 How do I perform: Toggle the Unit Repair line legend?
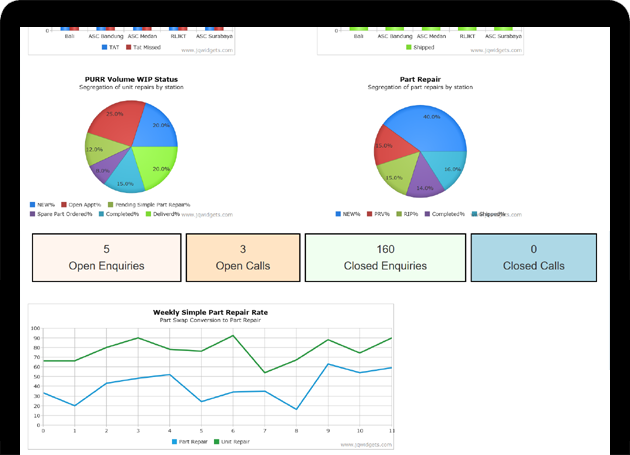(x=235, y=441)
